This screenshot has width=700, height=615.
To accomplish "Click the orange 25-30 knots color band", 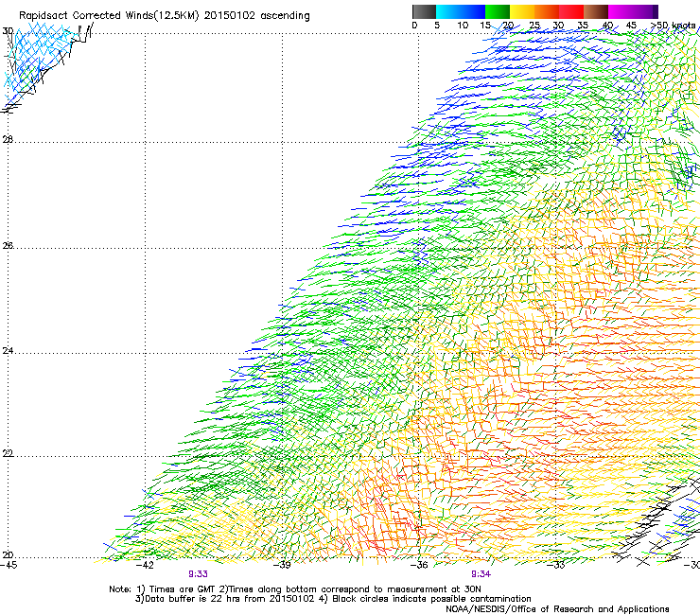I will [547, 11].
